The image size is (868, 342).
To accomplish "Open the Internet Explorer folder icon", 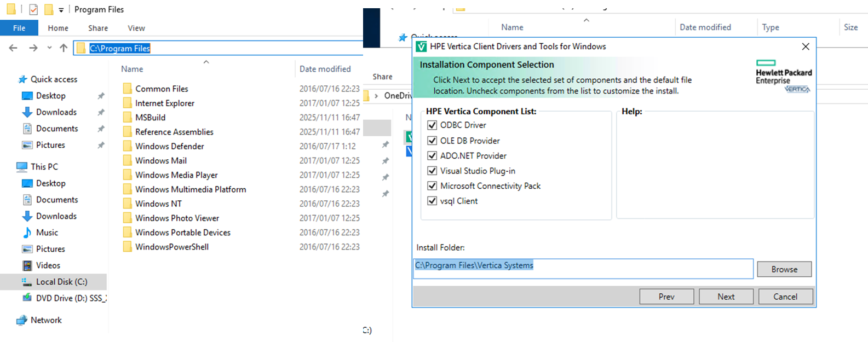I will 128,103.
